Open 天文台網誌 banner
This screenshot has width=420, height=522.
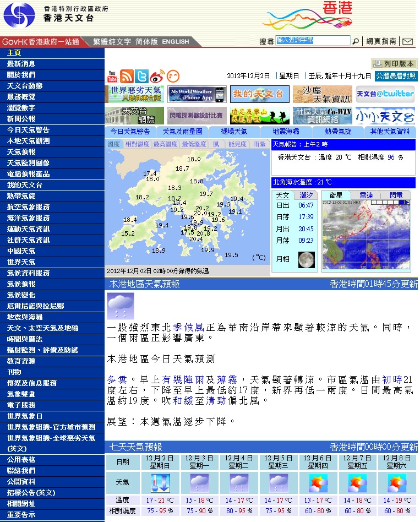(134, 116)
